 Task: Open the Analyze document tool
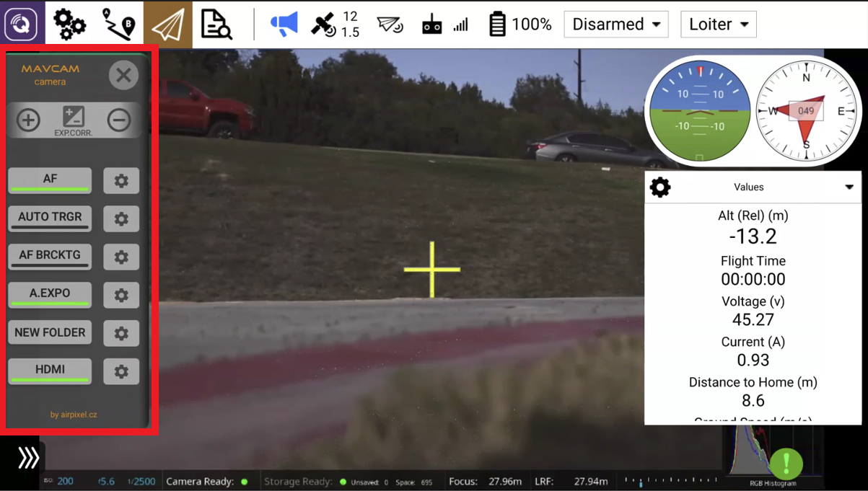click(216, 25)
